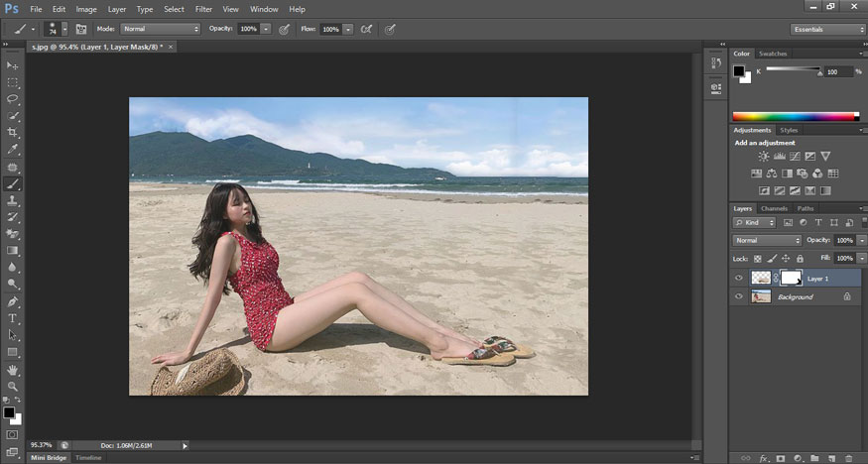Open the Filter menu
This screenshot has width=868, height=464.
click(x=203, y=9)
